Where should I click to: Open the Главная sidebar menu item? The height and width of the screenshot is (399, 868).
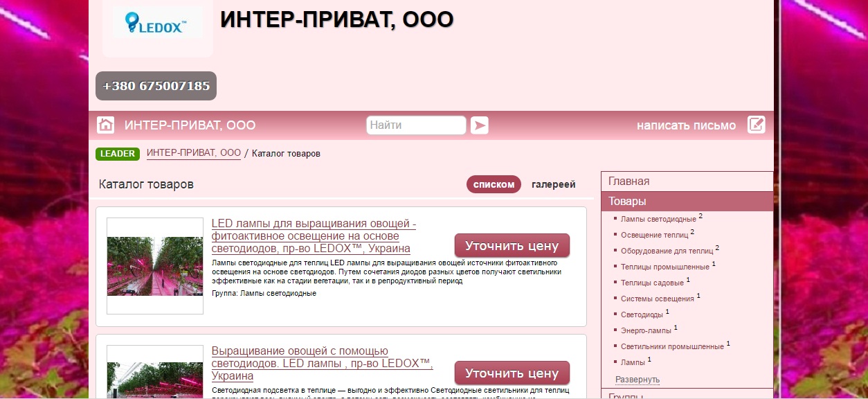629,181
